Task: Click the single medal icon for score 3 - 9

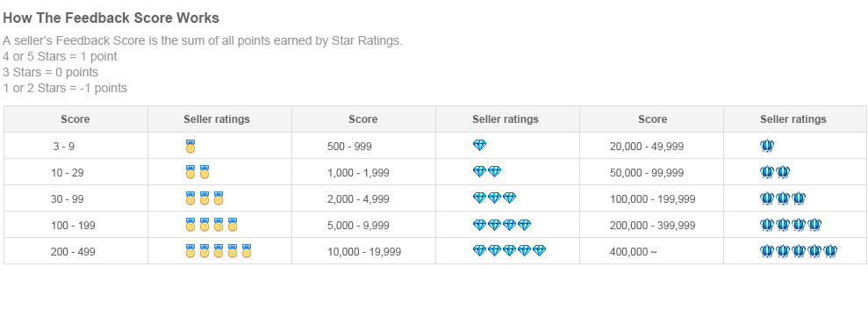Action: click(x=190, y=147)
